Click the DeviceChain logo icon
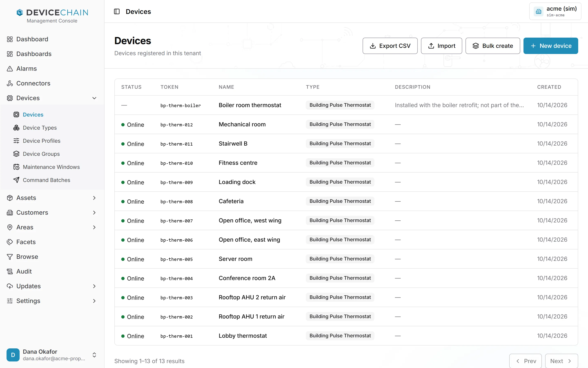Image resolution: width=588 pixels, height=368 pixels. click(20, 12)
